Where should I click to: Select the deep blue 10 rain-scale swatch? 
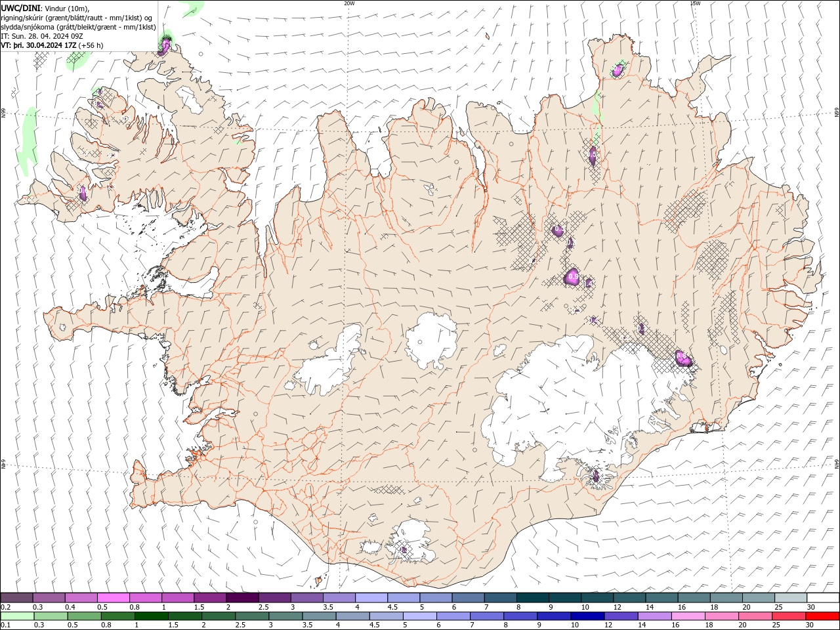pyautogui.click(x=587, y=616)
